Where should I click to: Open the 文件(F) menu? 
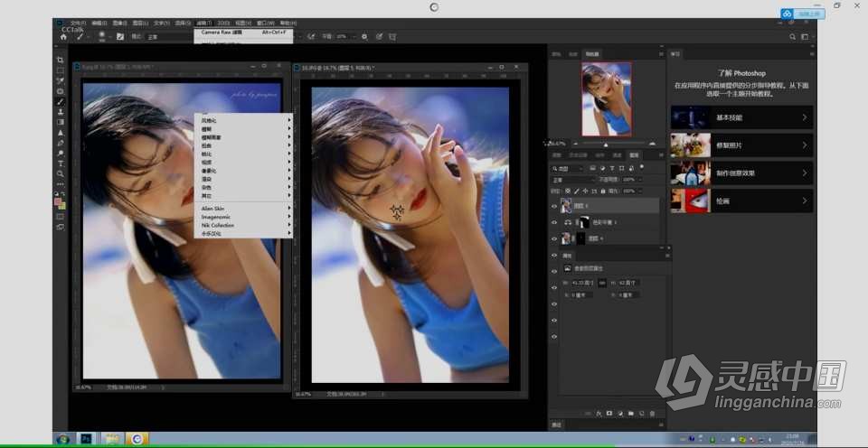coord(78,23)
